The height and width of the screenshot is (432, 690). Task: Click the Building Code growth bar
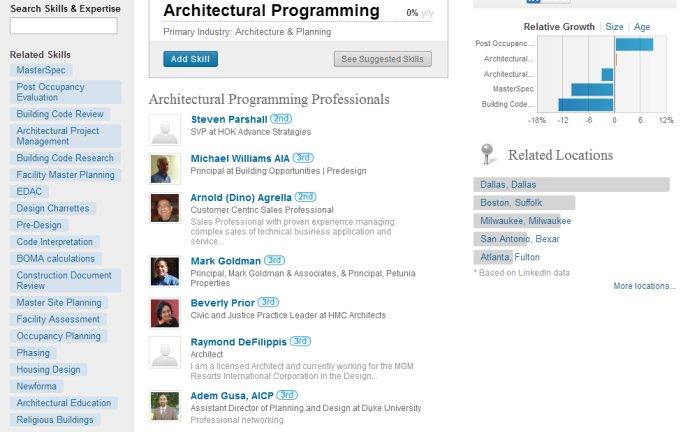click(586, 104)
